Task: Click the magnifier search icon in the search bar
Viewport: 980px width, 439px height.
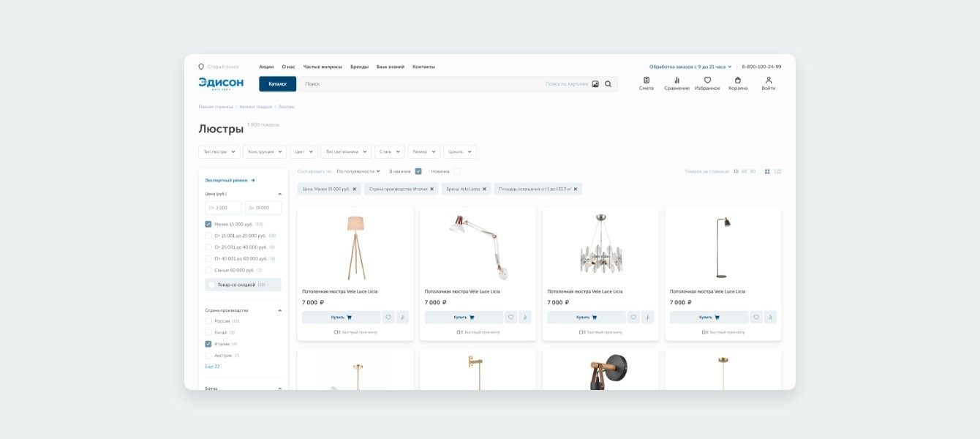Action: tap(608, 84)
